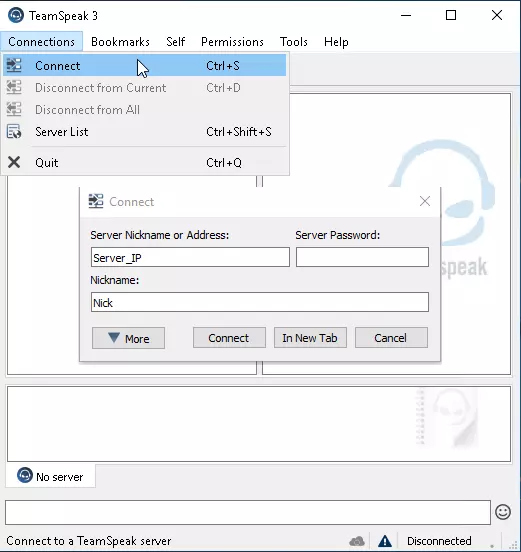Screen dimensions: 521x552
Task: Click the TeamSpeak logo on No server tab
Action: [x=25, y=476]
